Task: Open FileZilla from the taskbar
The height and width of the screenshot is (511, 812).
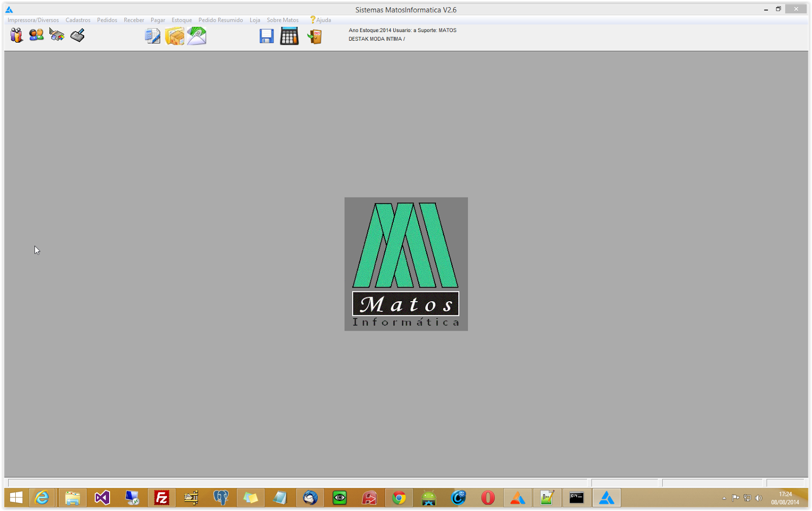Action: [x=161, y=498]
